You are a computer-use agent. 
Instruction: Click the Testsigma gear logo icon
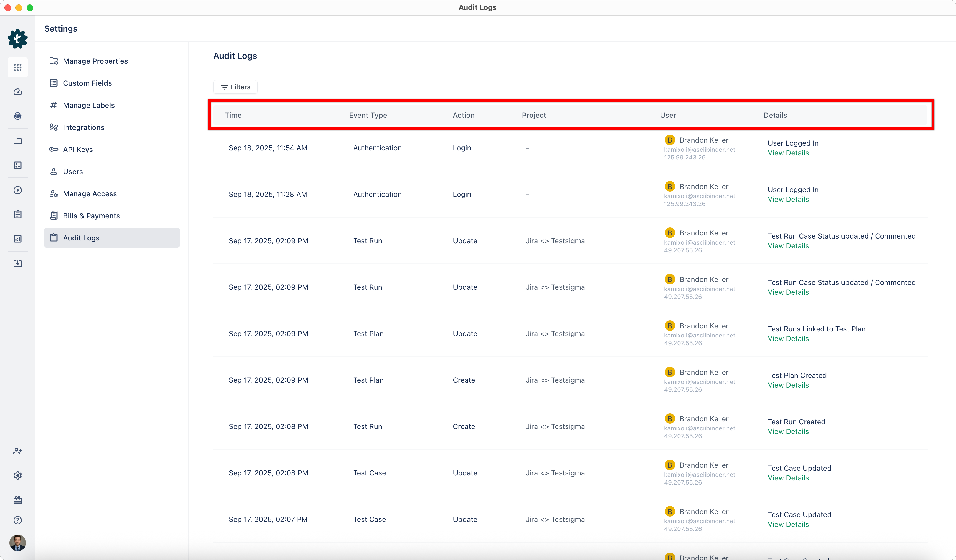17,39
